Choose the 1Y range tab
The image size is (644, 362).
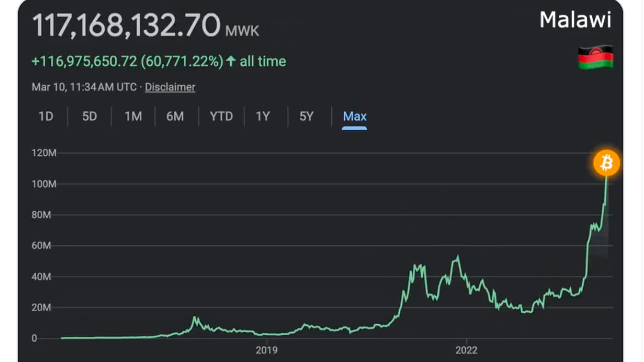(263, 117)
